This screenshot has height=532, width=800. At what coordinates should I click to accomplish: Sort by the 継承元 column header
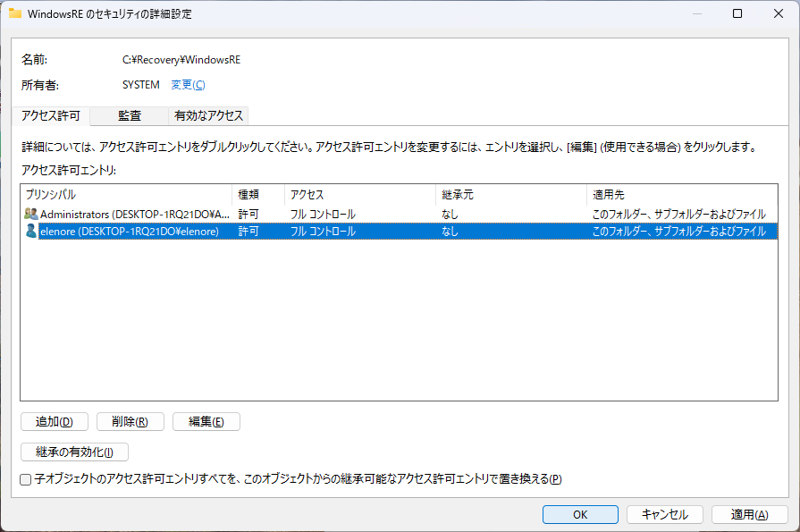pyautogui.click(x=509, y=194)
